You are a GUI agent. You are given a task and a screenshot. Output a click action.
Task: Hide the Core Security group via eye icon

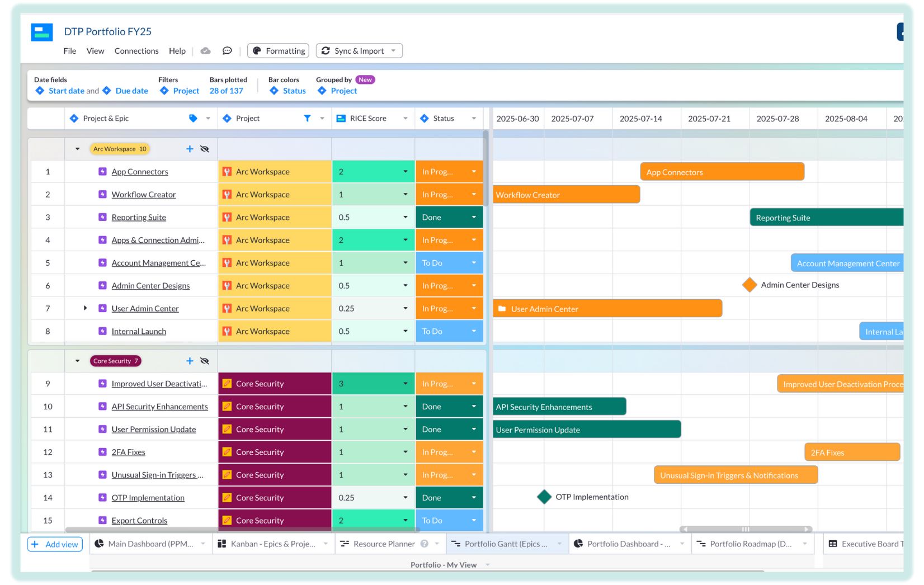[x=205, y=361]
